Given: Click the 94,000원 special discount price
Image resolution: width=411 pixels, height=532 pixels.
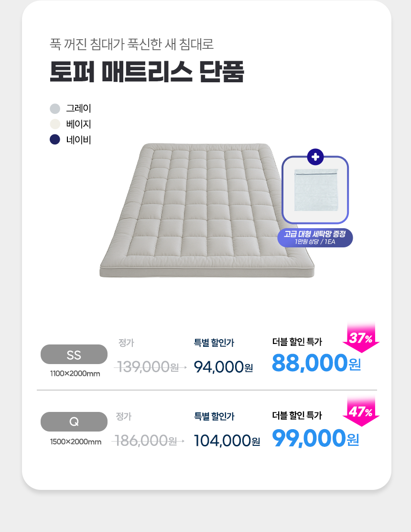Looking at the screenshot, I should click(223, 367).
